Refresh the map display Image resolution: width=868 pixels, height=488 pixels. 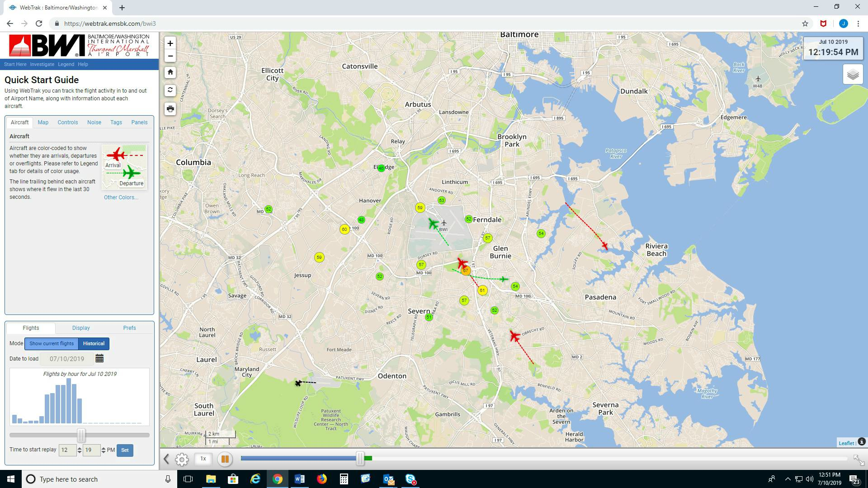(170, 90)
